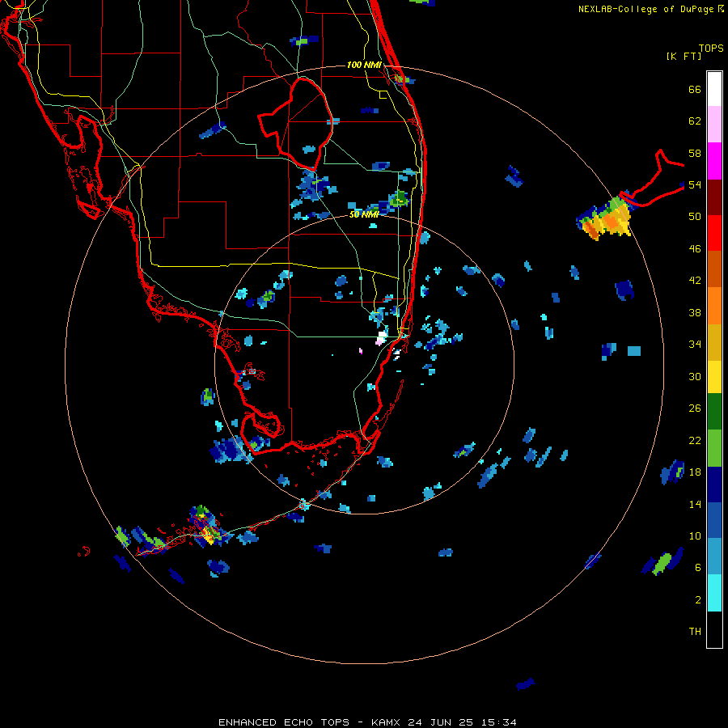Click the legend value 14
The width and height of the screenshot is (728, 728).
(695, 504)
